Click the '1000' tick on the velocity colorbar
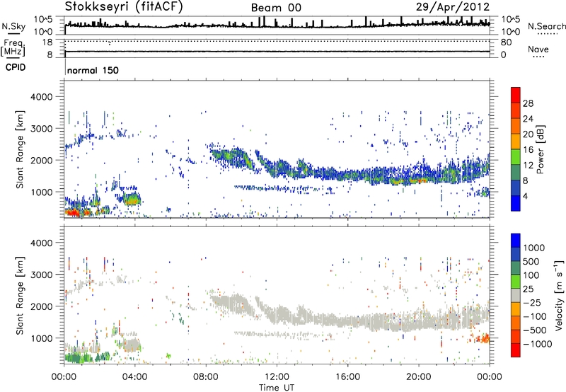The height and width of the screenshot is (392, 566). [533, 248]
